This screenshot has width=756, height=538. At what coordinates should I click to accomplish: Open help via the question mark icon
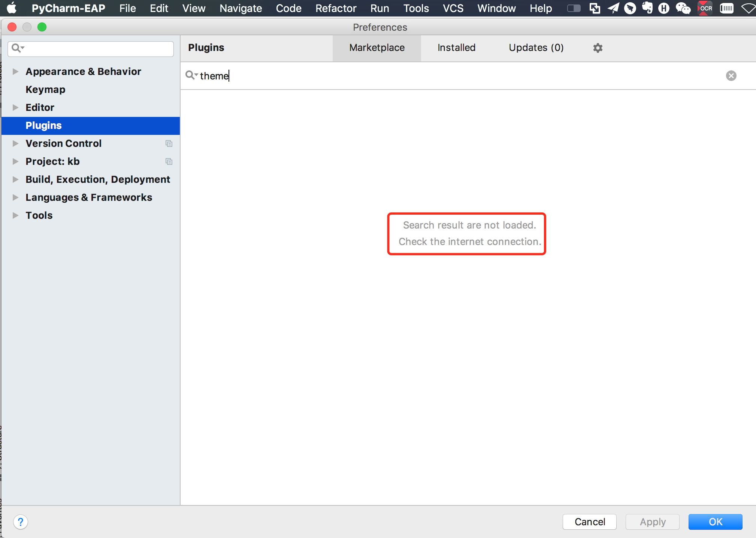tap(21, 522)
